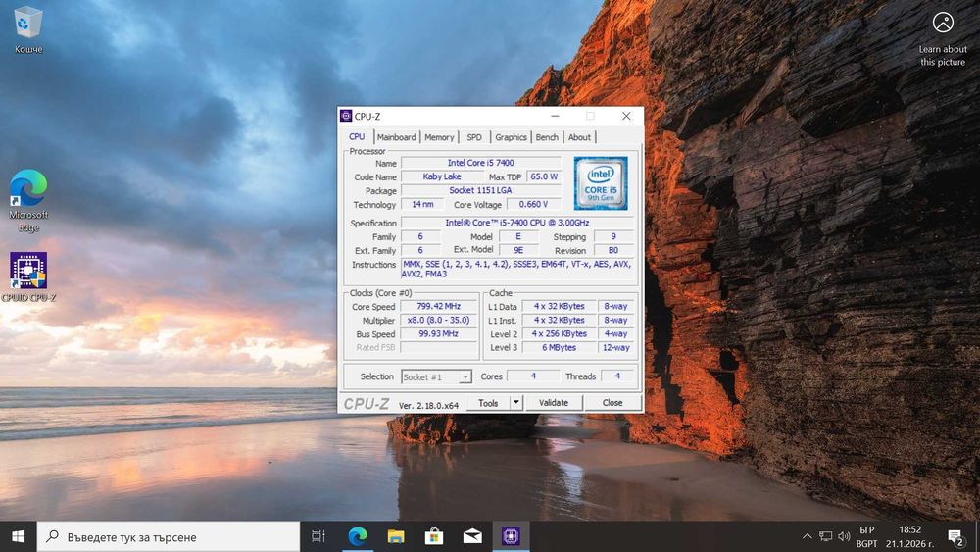The width and height of the screenshot is (980, 552).
Task: Click the Stepping '9' value
Action: pyautogui.click(x=613, y=236)
